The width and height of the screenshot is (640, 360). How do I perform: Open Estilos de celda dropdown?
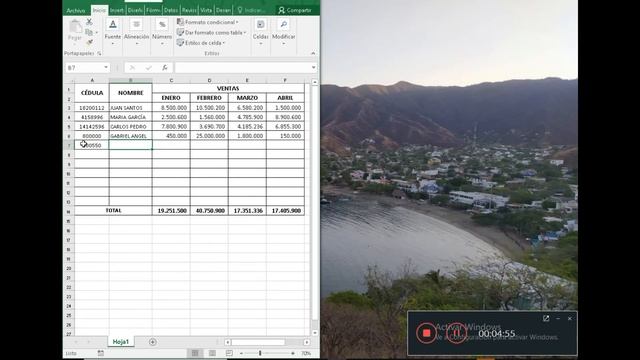coord(201,42)
